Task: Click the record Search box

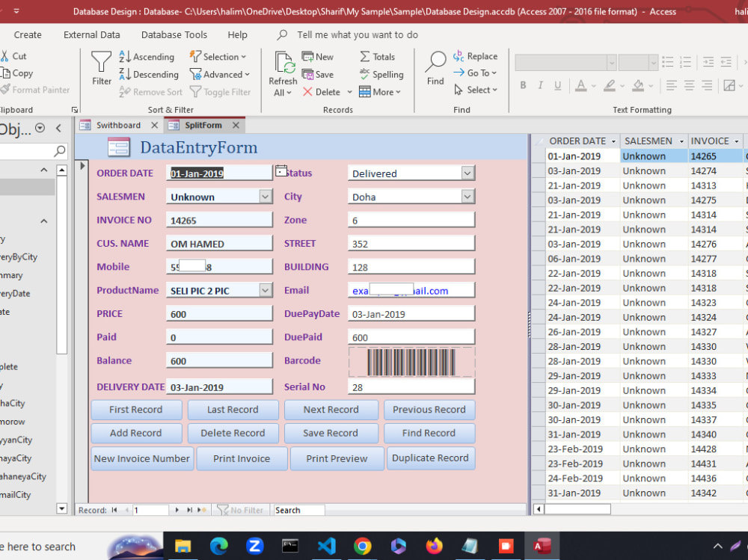Action: click(x=299, y=510)
